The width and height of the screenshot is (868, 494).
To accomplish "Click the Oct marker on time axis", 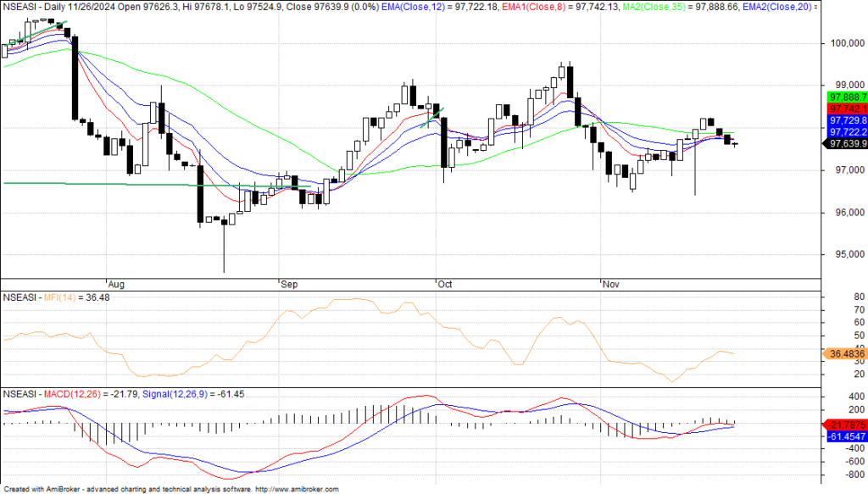I will pos(446,285).
